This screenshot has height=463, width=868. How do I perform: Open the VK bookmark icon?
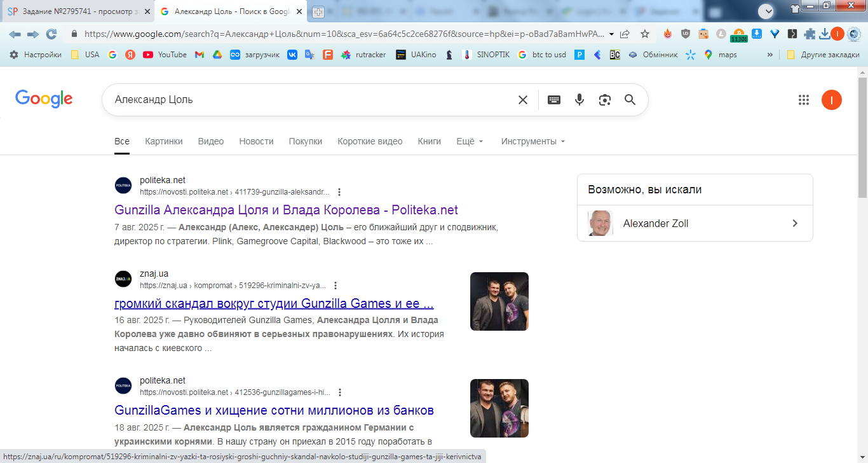pyautogui.click(x=292, y=55)
